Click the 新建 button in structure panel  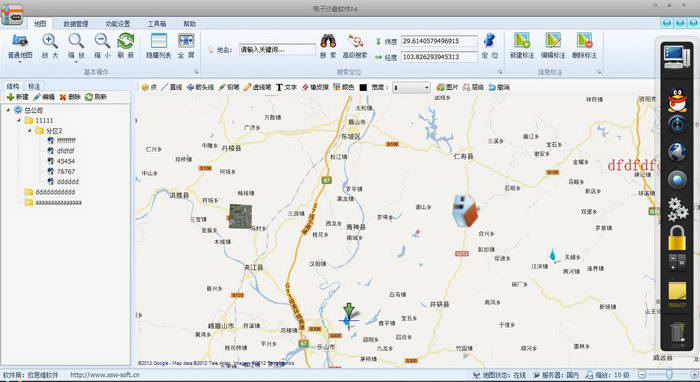pos(17,97)
